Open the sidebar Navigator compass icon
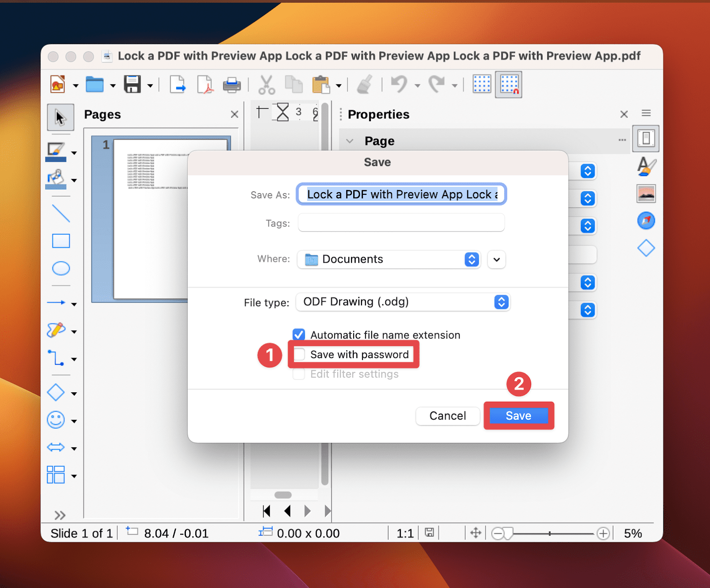 pyautogui.click(x=646, y=221)
